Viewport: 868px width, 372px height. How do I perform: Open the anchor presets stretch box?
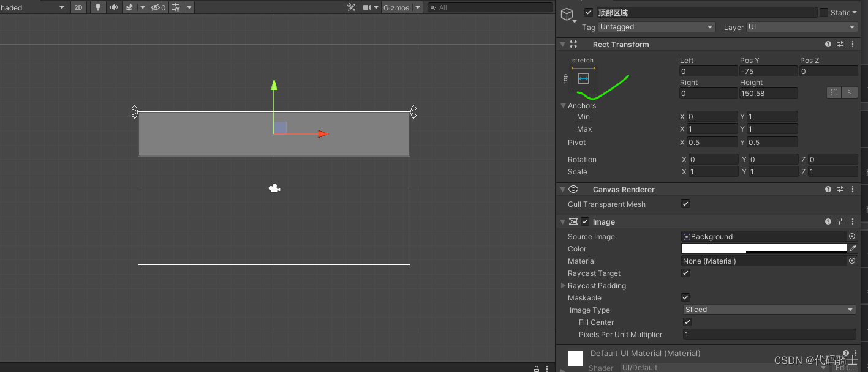583,78
